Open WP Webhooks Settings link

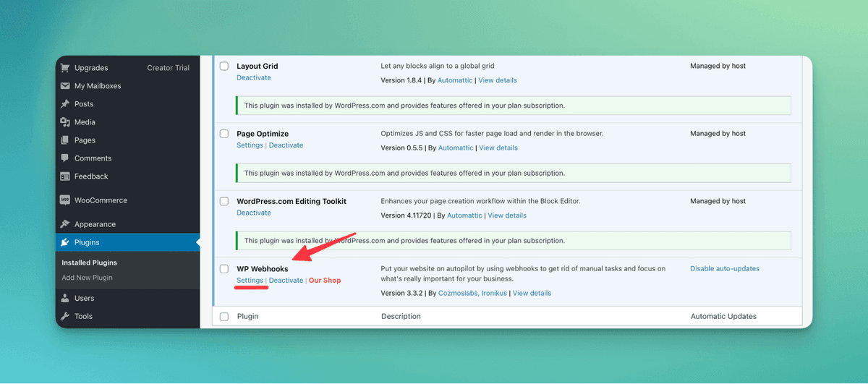pos(250,281)
